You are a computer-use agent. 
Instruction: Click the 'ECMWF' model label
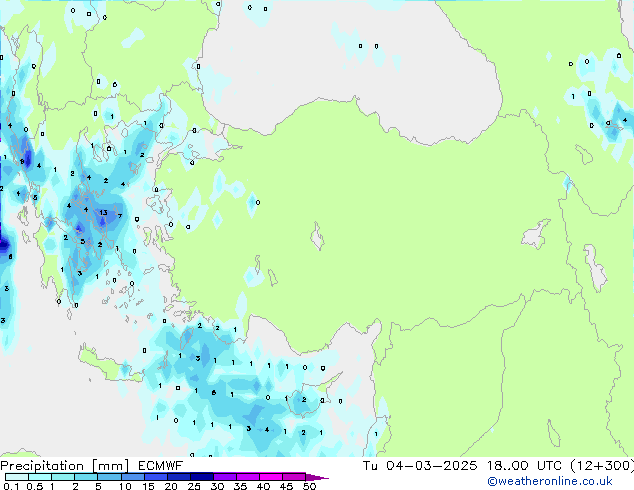[x=161, y=466]
